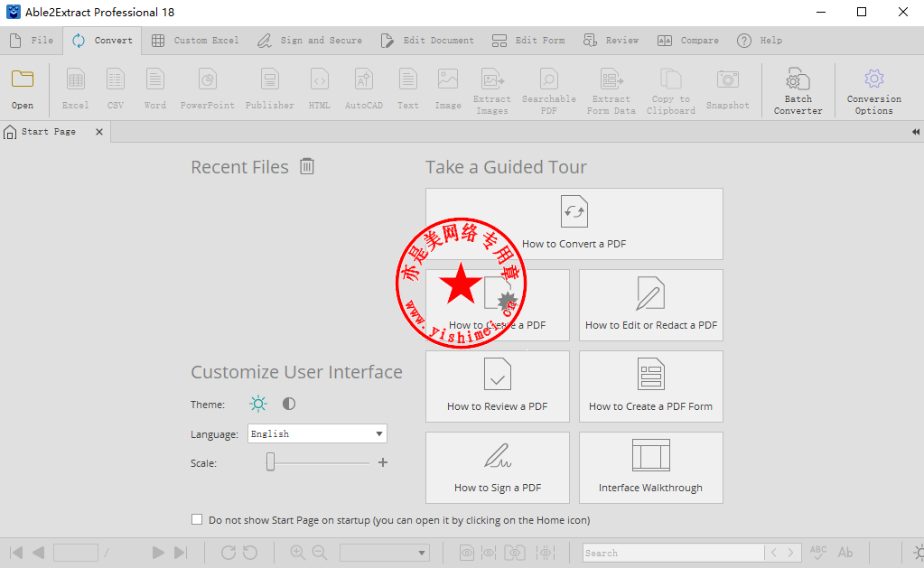Zoom in with the magnifier plus
This screenshot has width=924, height=568.
[x=297, y=553]
